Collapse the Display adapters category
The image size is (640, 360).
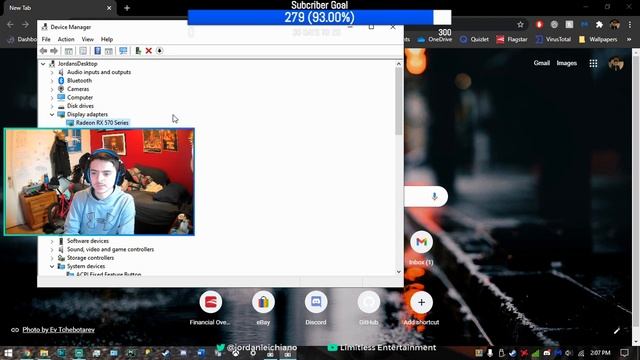coord(52,115)
